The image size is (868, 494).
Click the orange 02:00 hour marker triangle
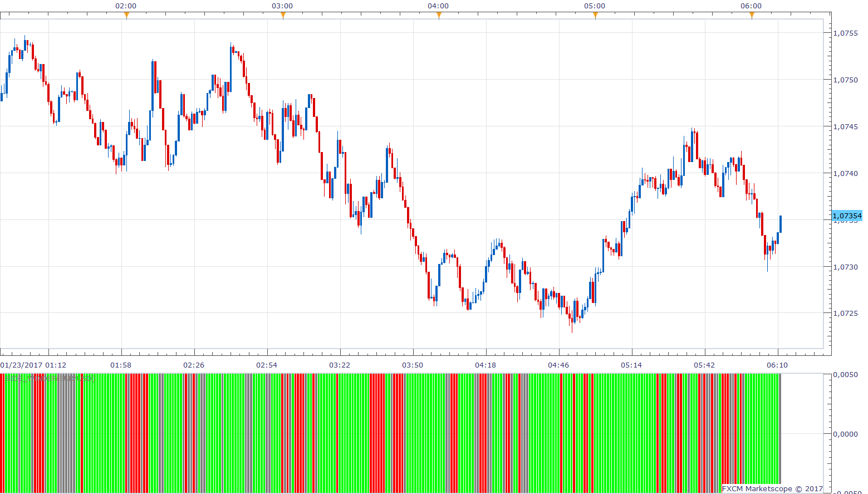click(x=126, y=16)
